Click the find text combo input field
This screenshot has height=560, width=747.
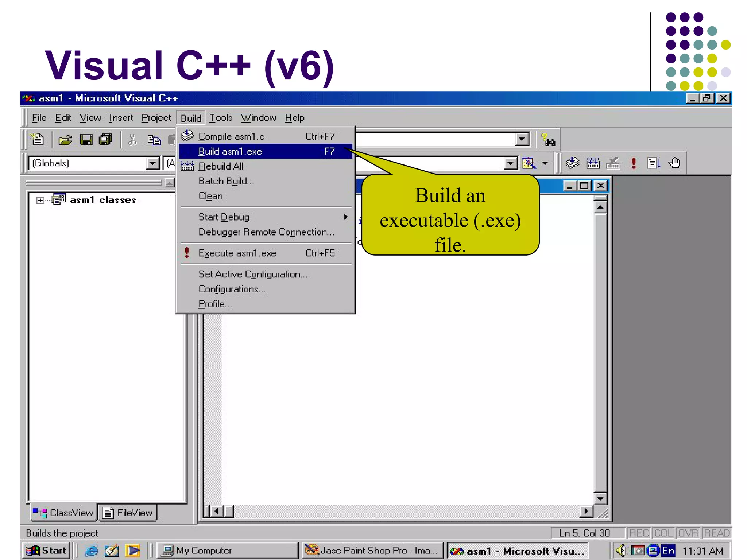(x=434, y=139)
